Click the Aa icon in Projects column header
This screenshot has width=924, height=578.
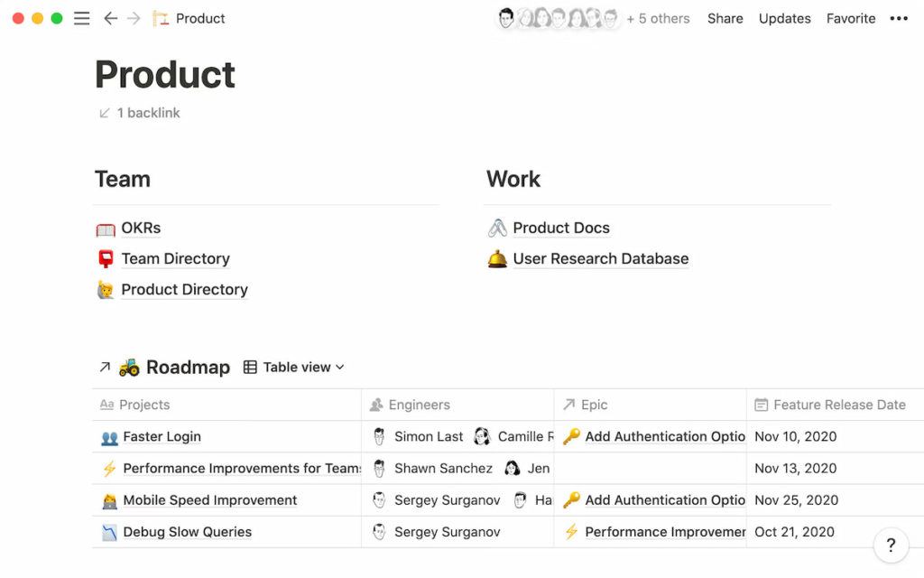[108, 405]
